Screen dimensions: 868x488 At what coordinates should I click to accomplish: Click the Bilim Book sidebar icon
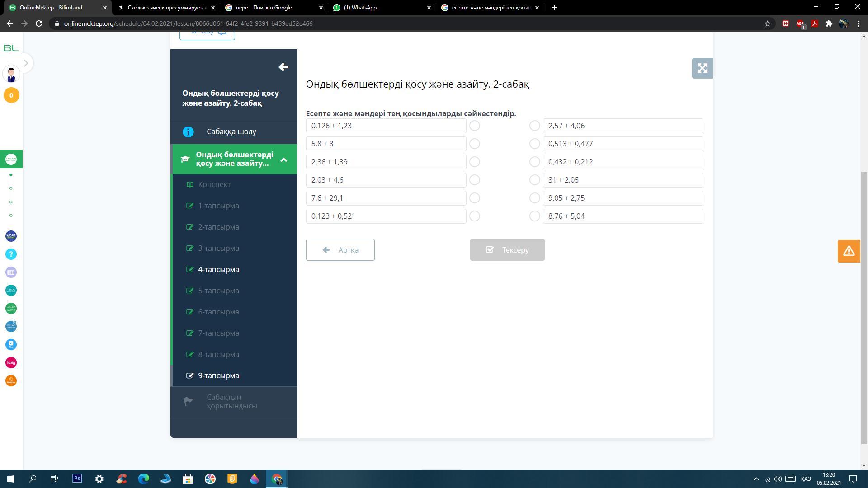click(x=11, y=326)
